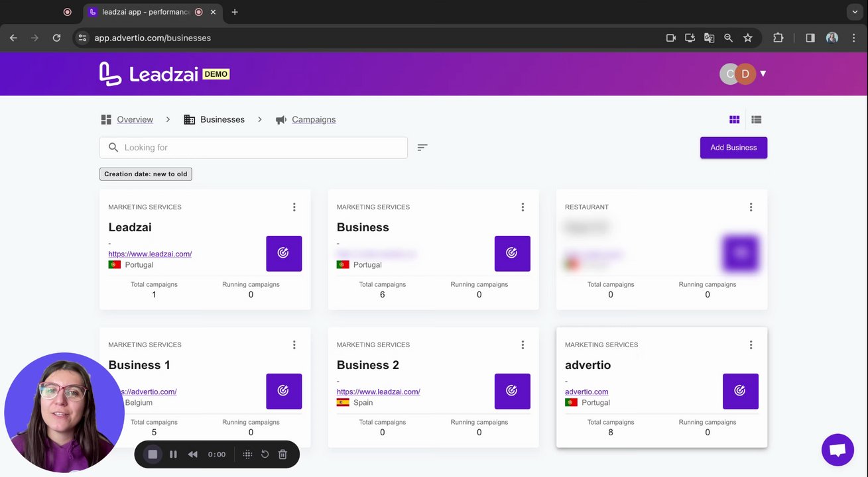
Task: Click the Campaigns megaphone icon
Action: pos(281,120)
